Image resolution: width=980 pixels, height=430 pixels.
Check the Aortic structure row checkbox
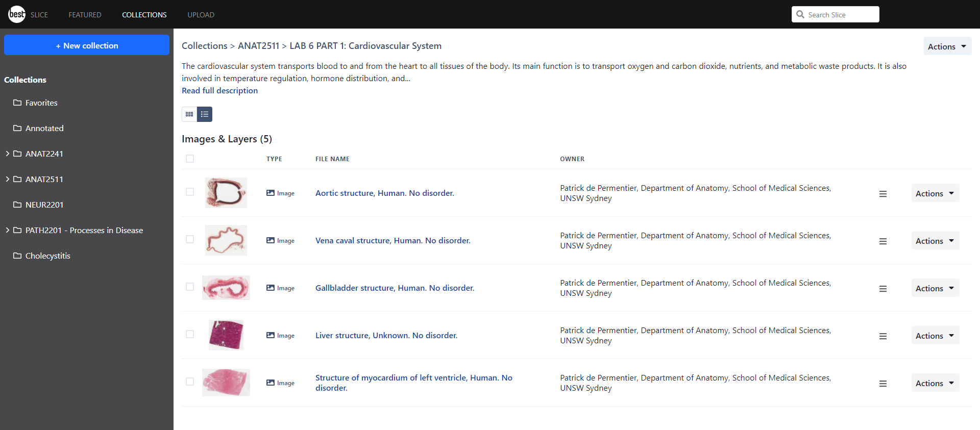tap(190, 192)
